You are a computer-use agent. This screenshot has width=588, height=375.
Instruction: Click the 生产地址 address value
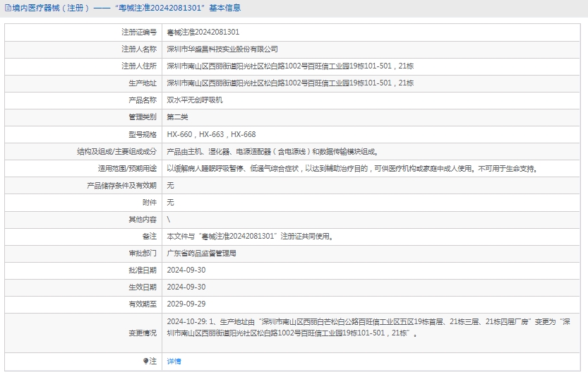(x=290, y=83)
